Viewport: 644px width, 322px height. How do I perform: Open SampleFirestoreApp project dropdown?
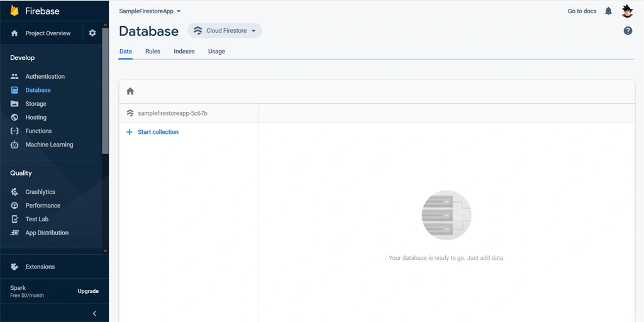coord(150,11)
